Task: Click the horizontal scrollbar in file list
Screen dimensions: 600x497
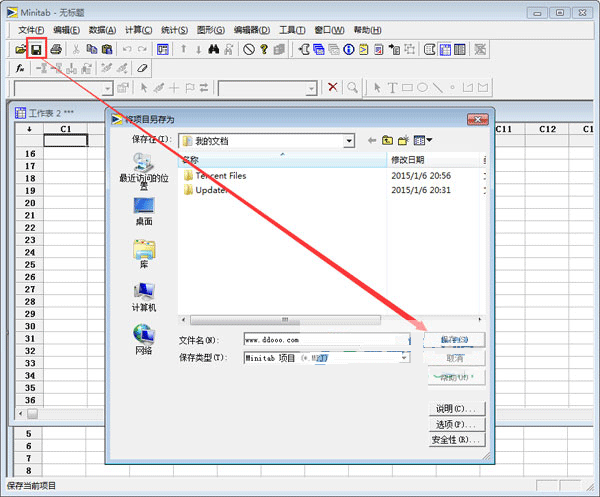Action: click(285, 319)
